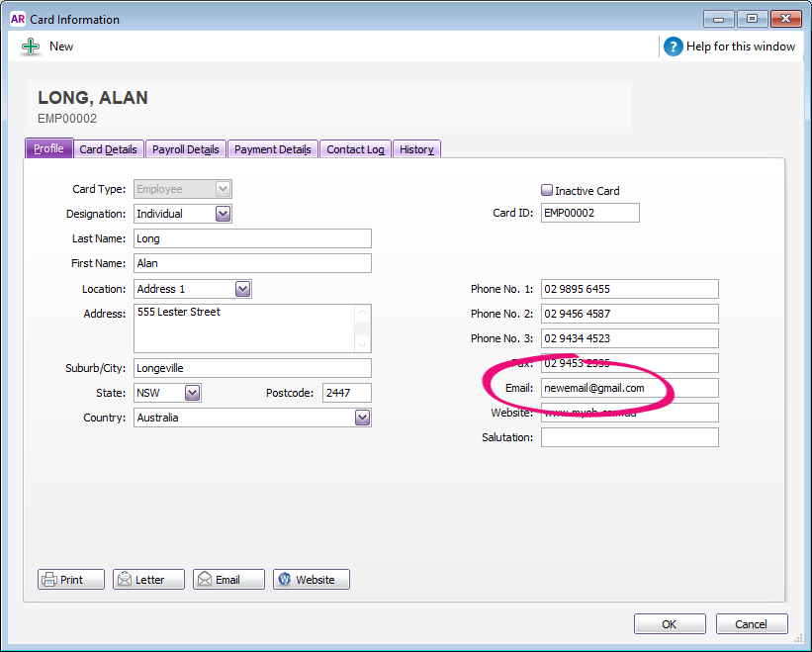Open the Location Address 1 dropdown

(x=243, y=289)
